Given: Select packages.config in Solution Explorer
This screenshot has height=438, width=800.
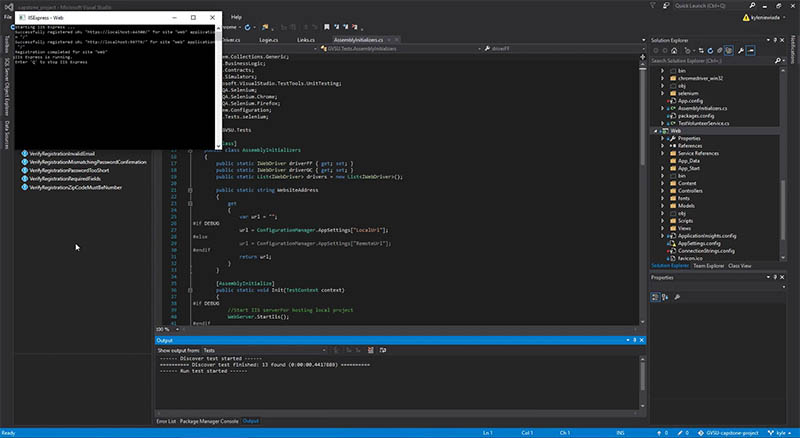Looking at the screenshot, I should pos(696,116).
